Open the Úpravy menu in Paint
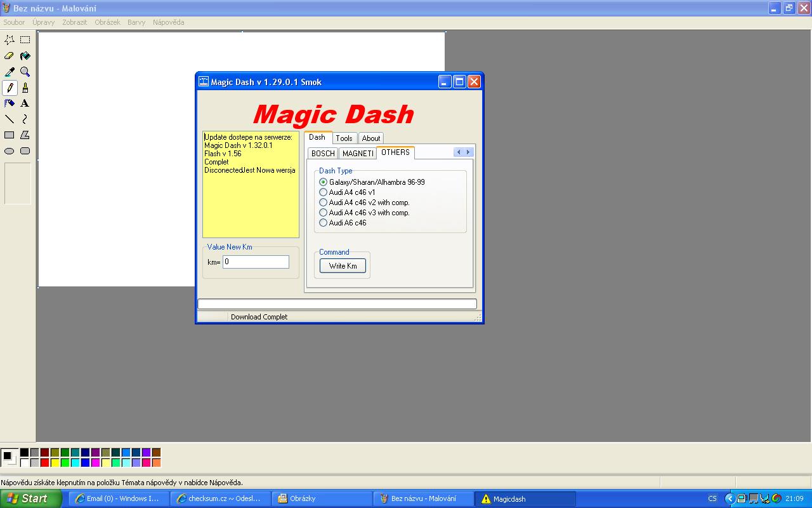 point(44,22)
